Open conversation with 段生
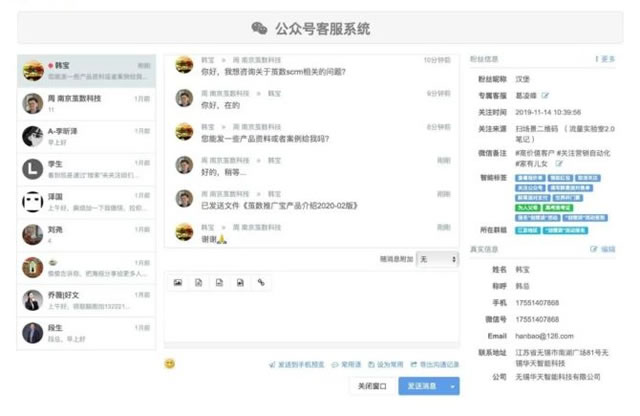Screen dimensions: 640x416 tap(86, 333)
